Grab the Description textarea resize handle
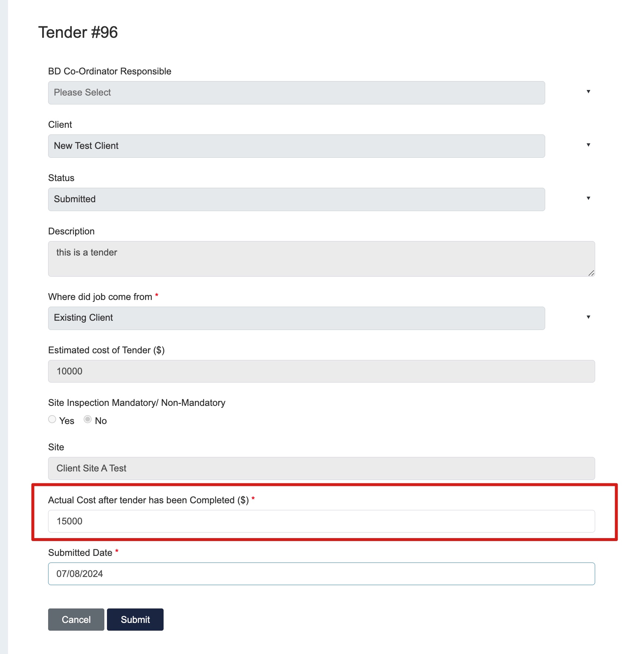644x654 pixels. [591, 273]
